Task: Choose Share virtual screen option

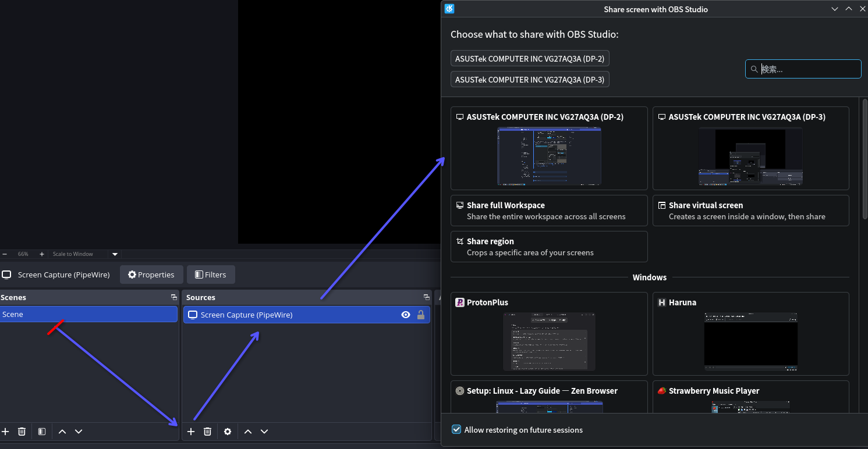Action: click(x=751, y=211)
